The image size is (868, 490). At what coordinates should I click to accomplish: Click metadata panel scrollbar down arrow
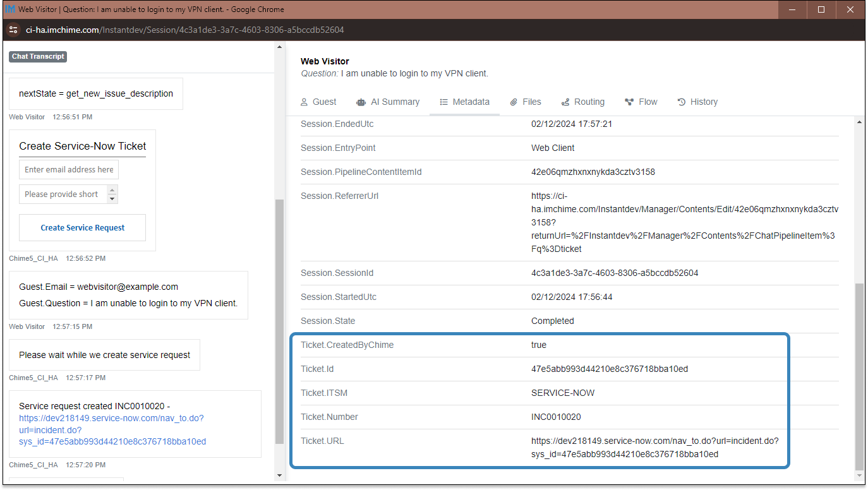[859, 475]
